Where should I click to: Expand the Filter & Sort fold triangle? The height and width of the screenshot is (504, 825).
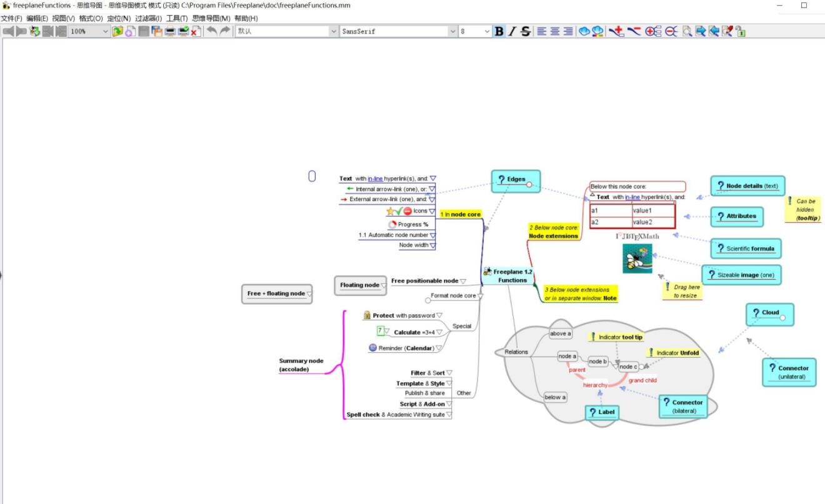(x=449, y=373)
